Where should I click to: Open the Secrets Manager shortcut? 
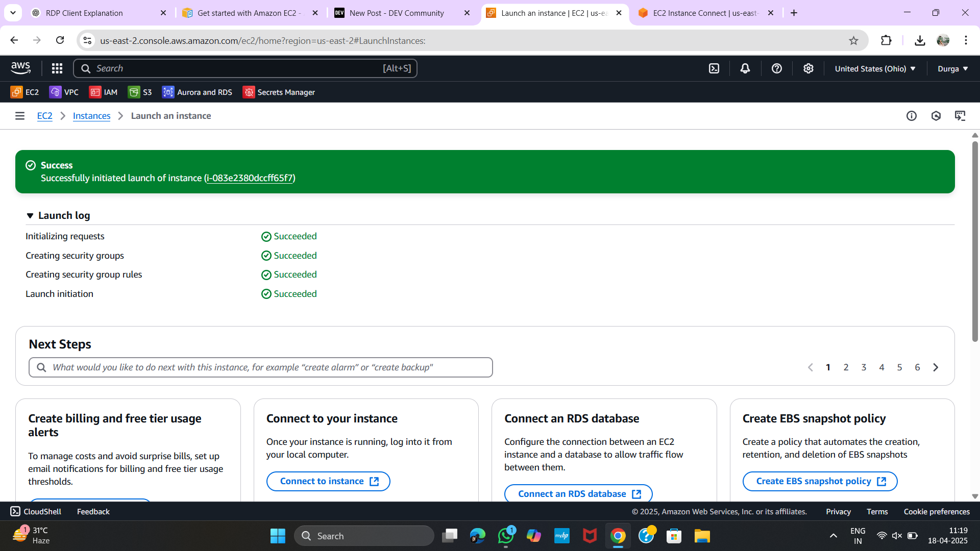[279, 92]
